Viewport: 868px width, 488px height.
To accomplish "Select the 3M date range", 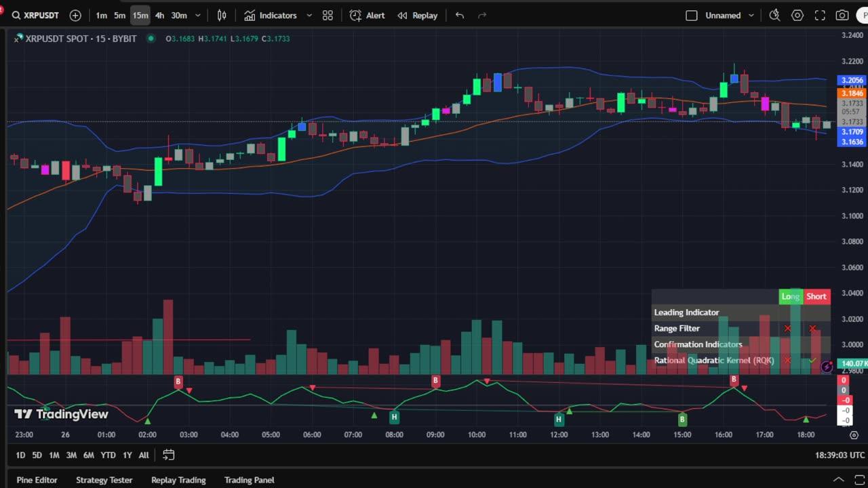I will 71,455.
